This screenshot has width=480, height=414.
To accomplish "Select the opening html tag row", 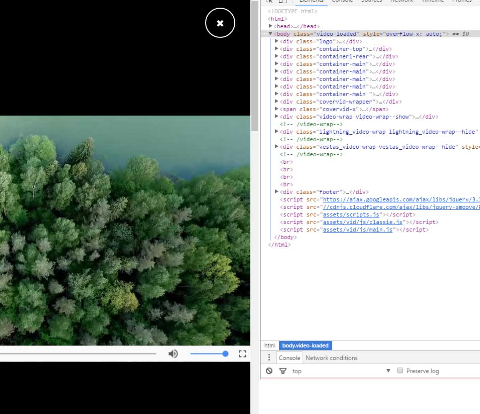I will point(277,19).
